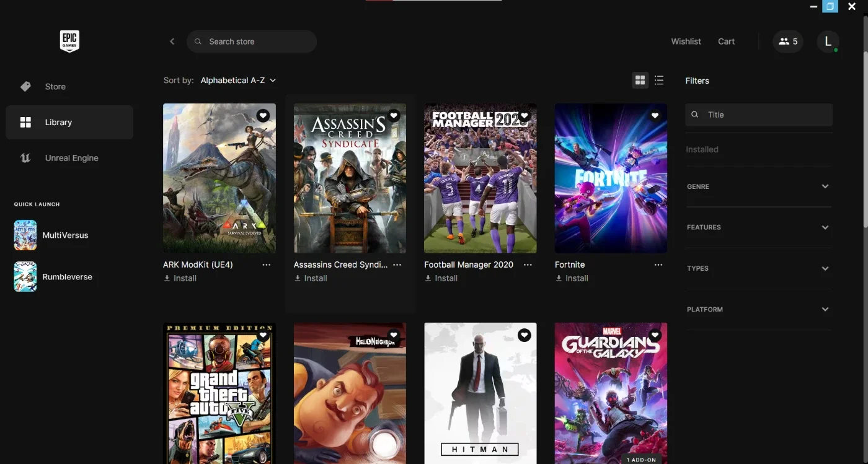Open the Fortnite cover art
868x464 pixels.
tap(611, 178)
